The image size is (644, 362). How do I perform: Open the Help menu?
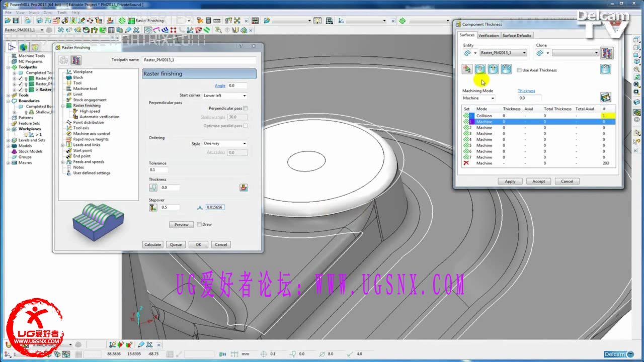pyautogui.click(x=75, y=12)
